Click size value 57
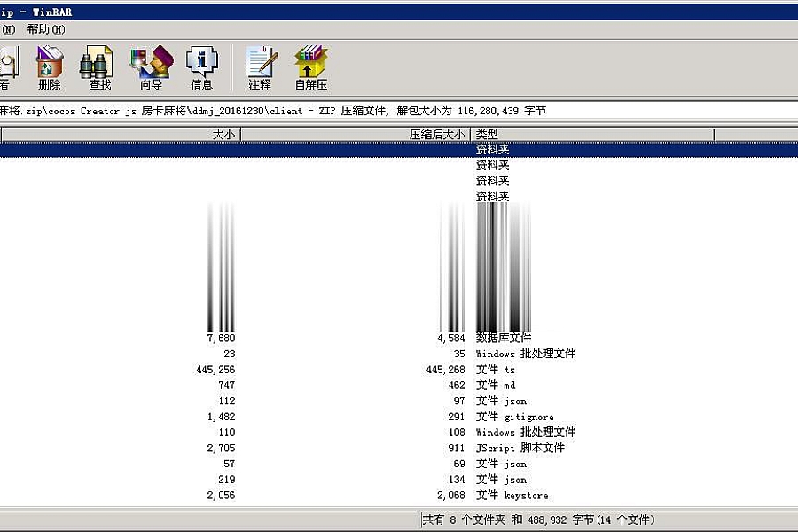Screen dimensions: 798x532 point(229,465)
